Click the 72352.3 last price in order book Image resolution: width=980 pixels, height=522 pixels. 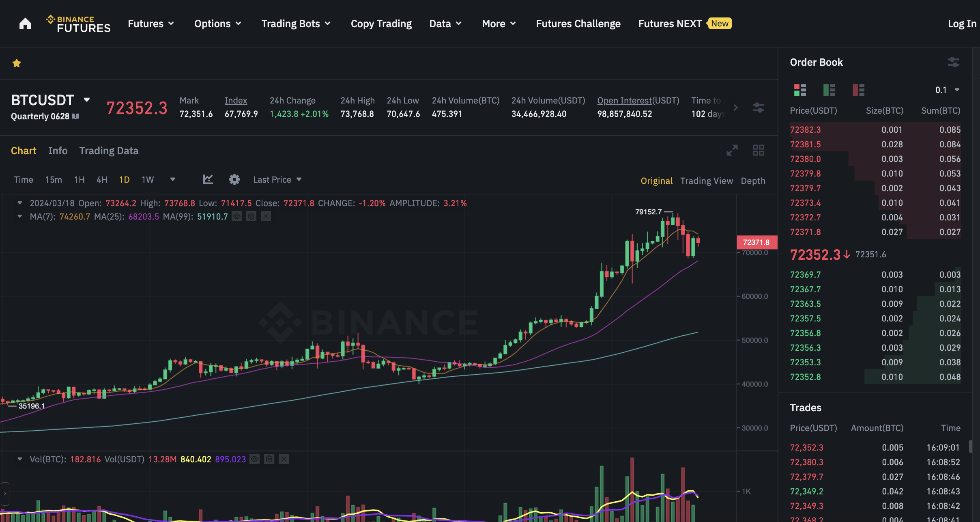(x=815, y=255)
